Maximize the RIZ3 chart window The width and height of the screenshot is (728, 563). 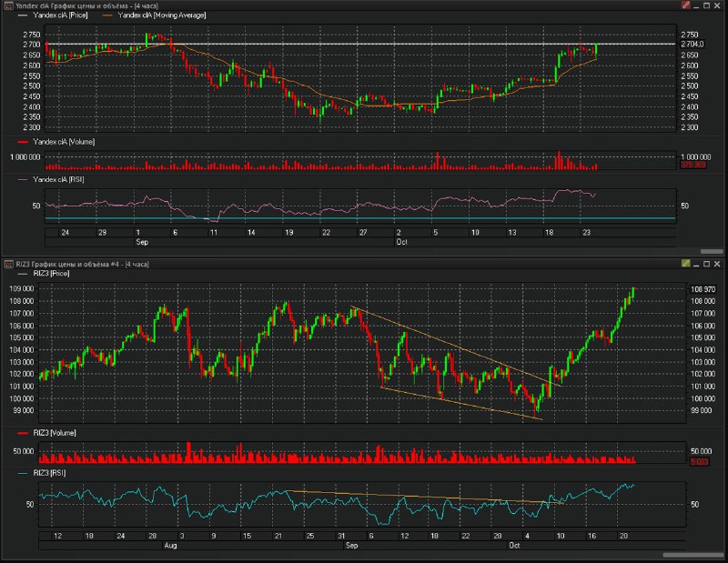[707, 264]
